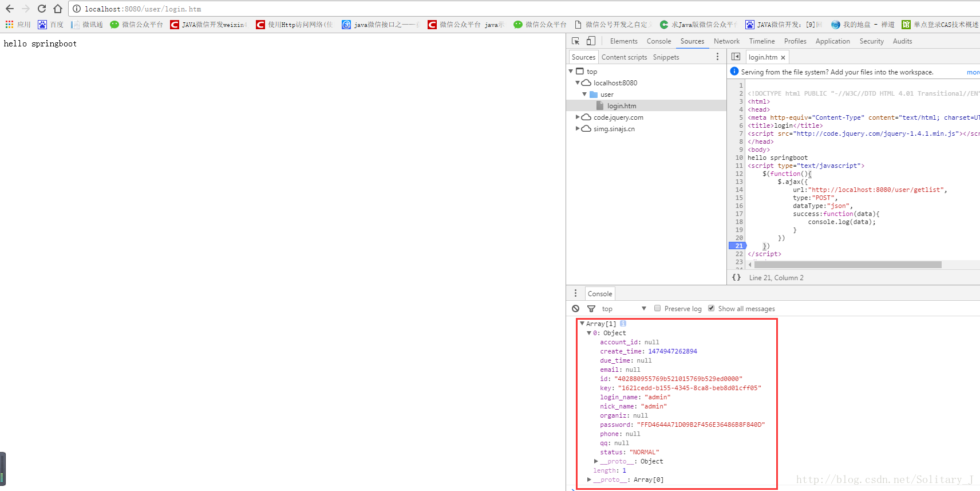Open the Timeline panel

(x=762, y=41)
